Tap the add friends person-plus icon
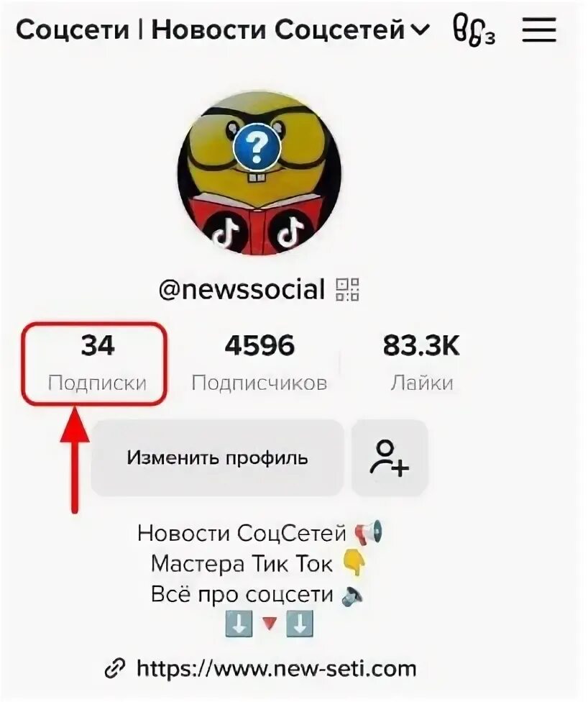This screenshot has height=702, width=588. pos(390,457)
